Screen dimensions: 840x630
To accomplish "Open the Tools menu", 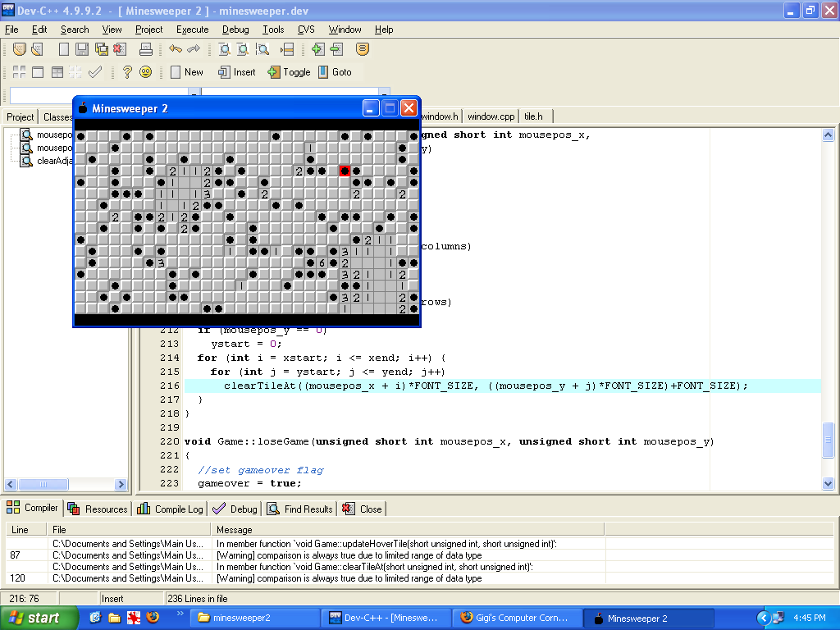I will 273,30.
